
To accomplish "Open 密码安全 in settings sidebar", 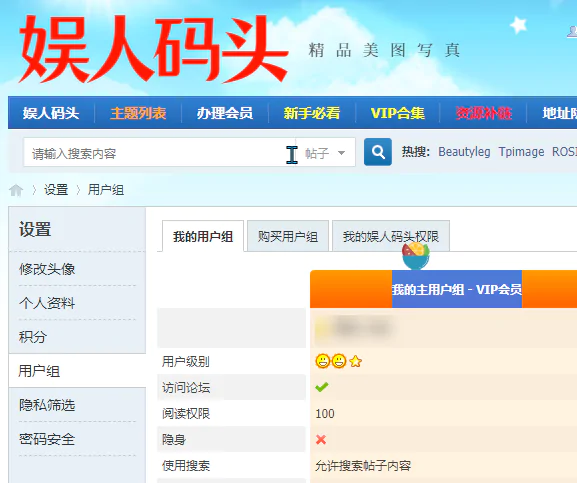I will coord(47,439).
